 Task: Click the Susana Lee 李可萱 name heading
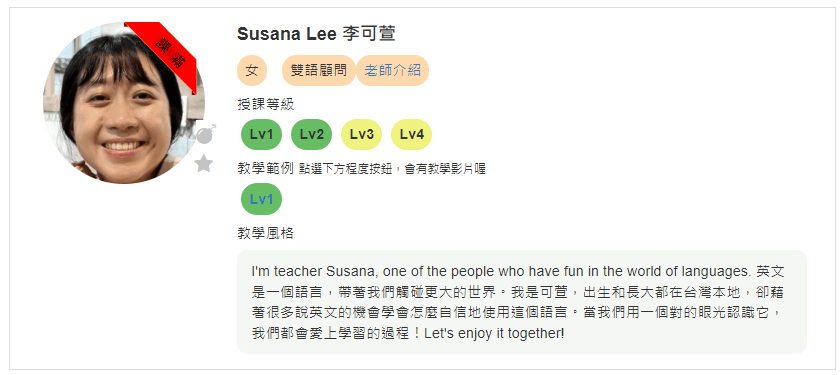(316, 34)
